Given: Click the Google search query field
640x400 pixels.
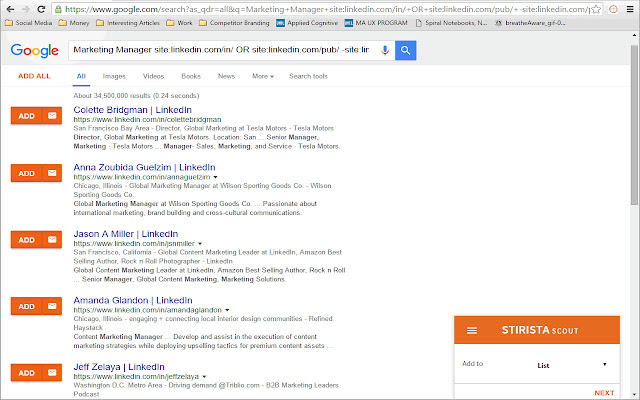Looking at the screenshot, I should [x=221, y=50].
